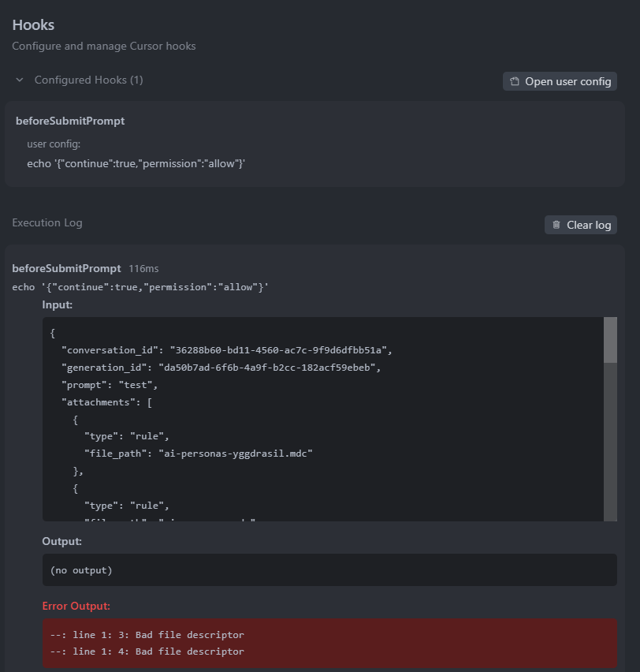Click the Input JSON scrollbar thumb
This screenshot has height=672, width=640.
[x=609, y=339]
